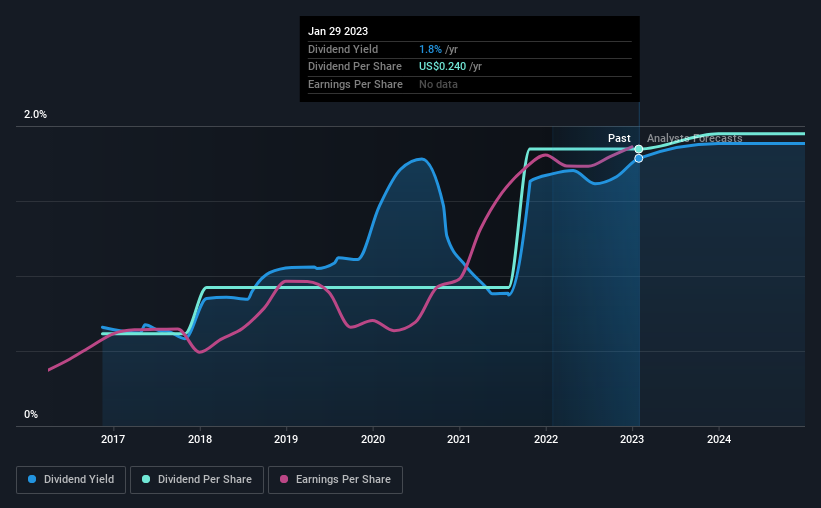The height and width of the screenshot is (508, 821).
Task: Click the Dividend Per Share tooltip row label
Action: tap(355, 67)
